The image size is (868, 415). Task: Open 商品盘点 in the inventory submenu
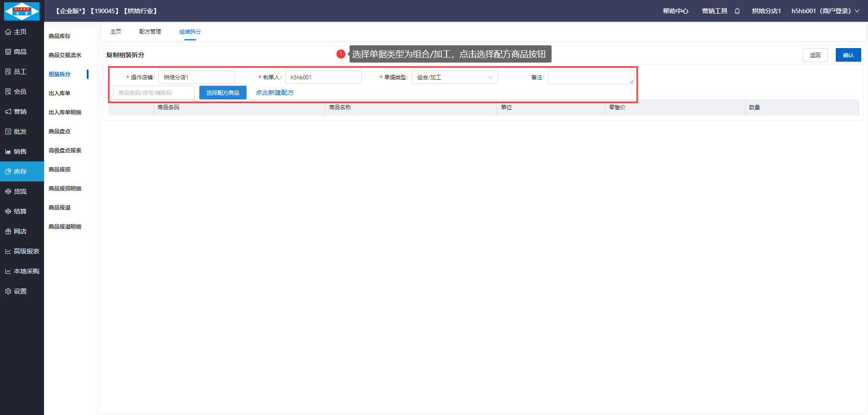click(59, 132)
